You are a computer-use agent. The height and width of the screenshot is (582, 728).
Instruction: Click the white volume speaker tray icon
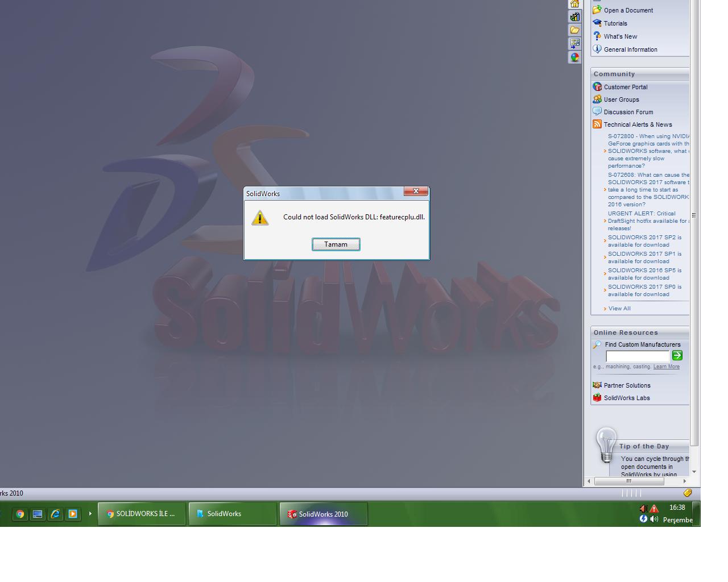[654, 519]
